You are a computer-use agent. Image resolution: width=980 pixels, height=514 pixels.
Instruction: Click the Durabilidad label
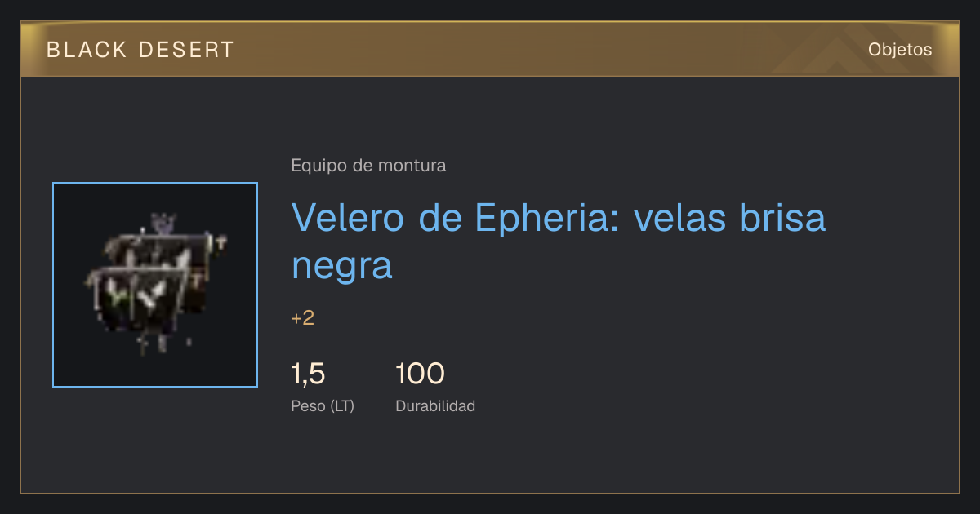click(x=435, y=405)
